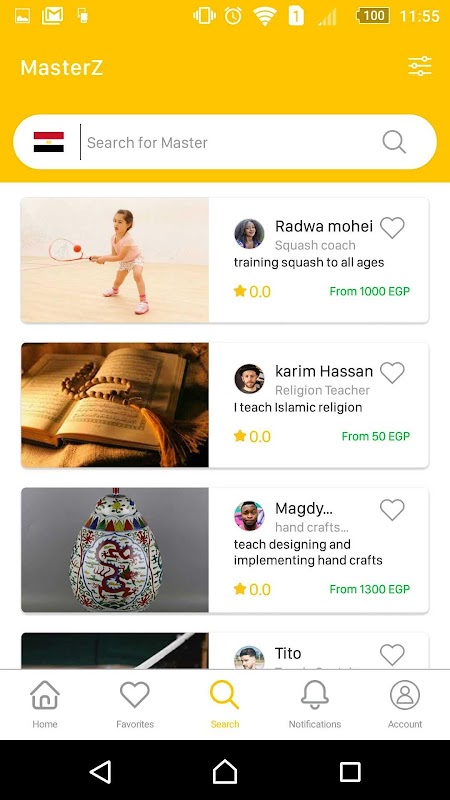Viewport: 450px width, 800px height.
Task: Tap the Android back navigation button
Action: tap(101, 771)
